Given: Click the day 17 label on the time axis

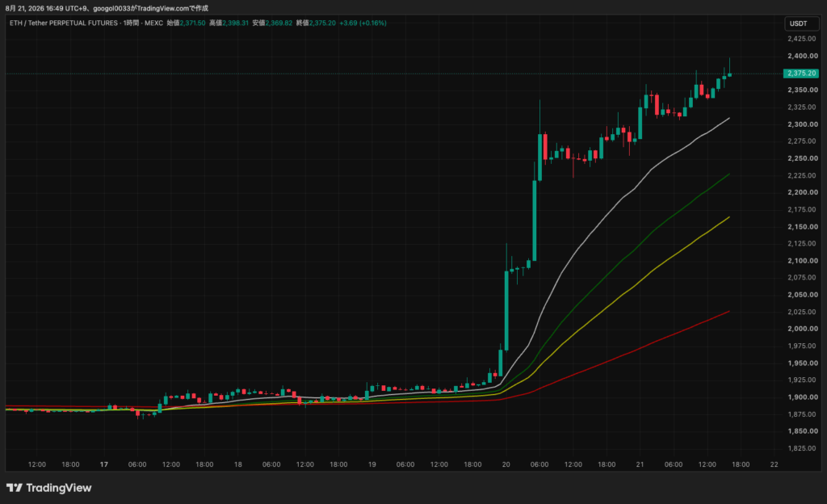Looking at the screenshot, I should 104,464.
